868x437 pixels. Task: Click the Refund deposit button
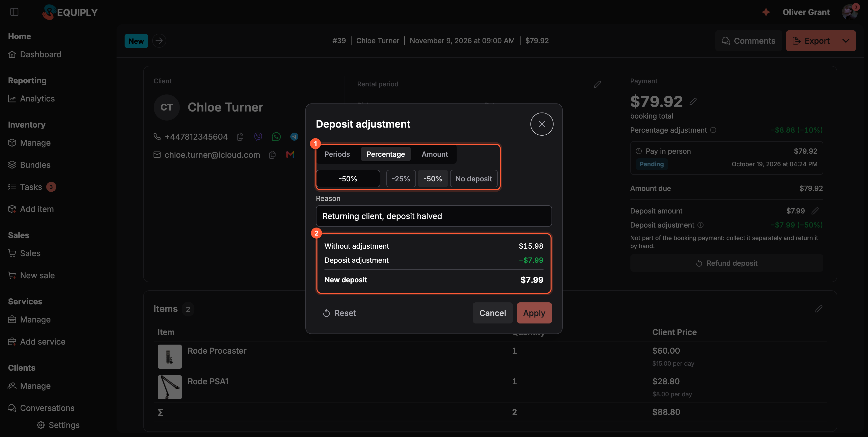[727, 263]
